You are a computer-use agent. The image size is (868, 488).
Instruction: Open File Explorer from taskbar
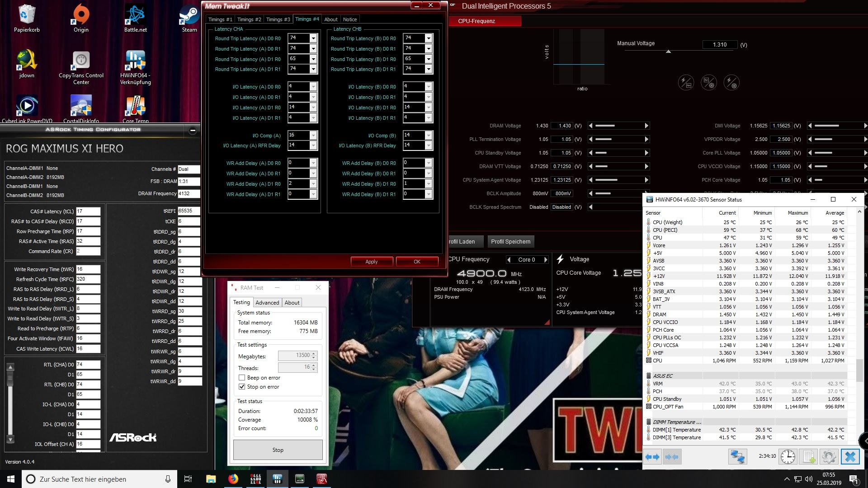(x=211, y=479)
